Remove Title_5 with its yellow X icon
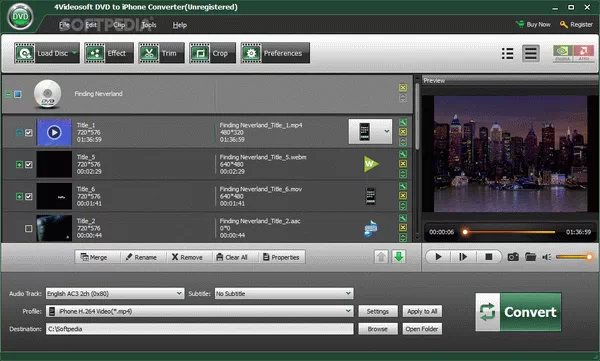This screenshot has height=361, width=600. 403,163
